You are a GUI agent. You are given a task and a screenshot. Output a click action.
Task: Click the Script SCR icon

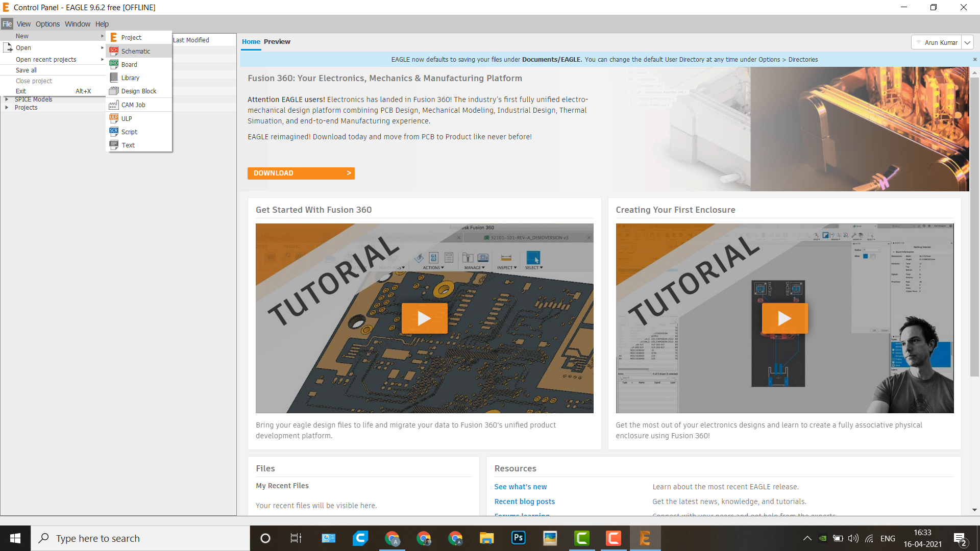click(x=114, y=132)
